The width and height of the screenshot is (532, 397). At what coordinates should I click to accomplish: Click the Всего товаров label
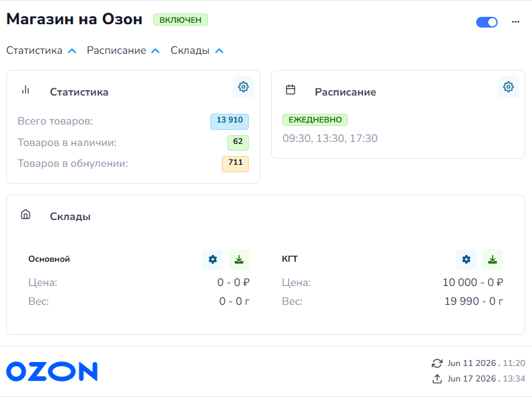coord(55,121)
